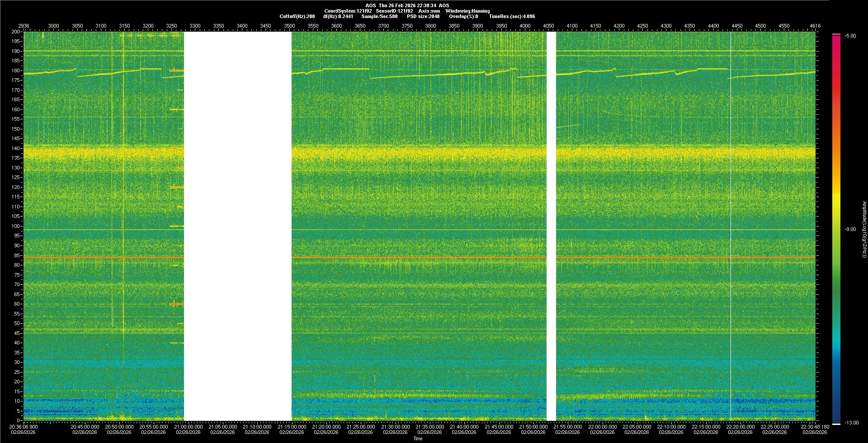The image size is (868, 443).
Task: Click the 200 Hz frequency axis label
Action: pos(16,32)
